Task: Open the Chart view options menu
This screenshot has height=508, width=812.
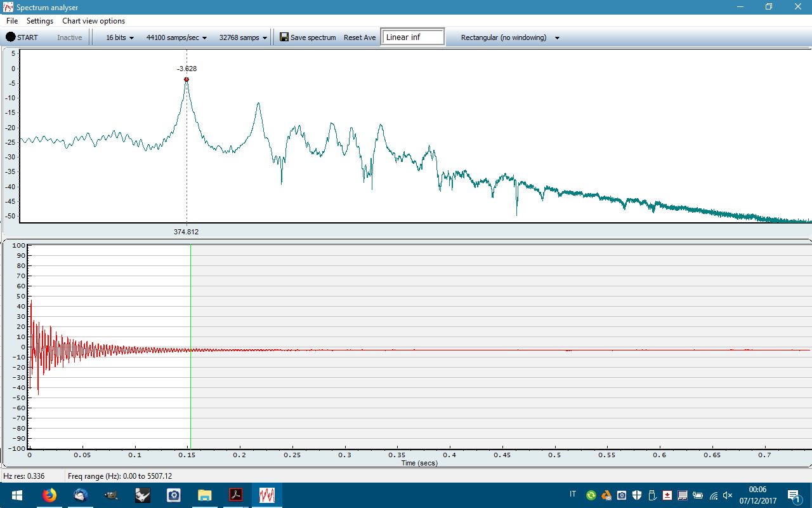Action: click(x=93, y=21)
